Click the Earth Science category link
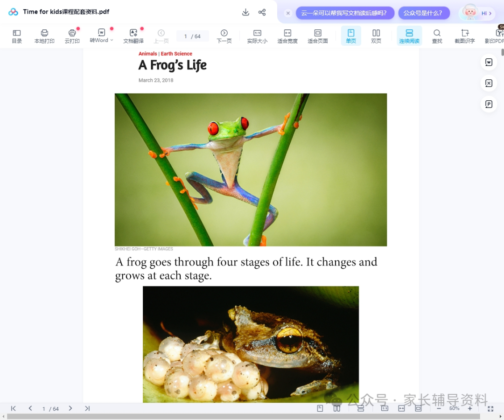504x420 pixels. (x=176, y=54)
